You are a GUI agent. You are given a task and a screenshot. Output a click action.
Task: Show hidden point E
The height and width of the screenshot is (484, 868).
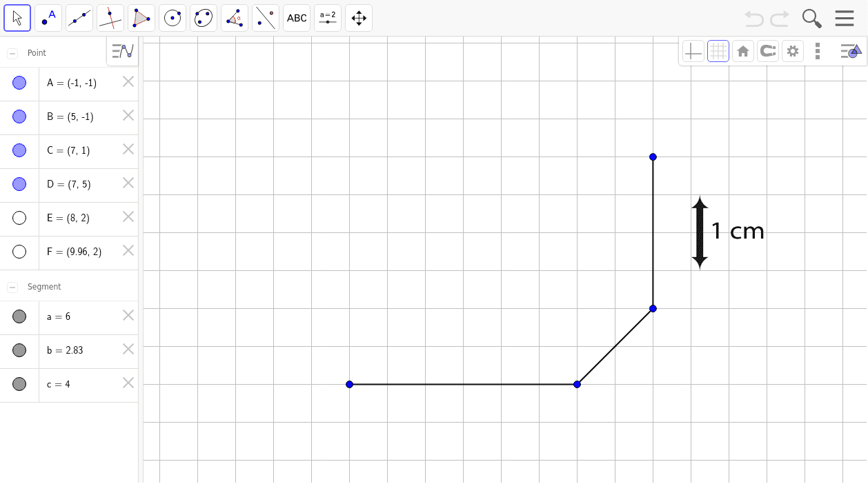point(19,218)
